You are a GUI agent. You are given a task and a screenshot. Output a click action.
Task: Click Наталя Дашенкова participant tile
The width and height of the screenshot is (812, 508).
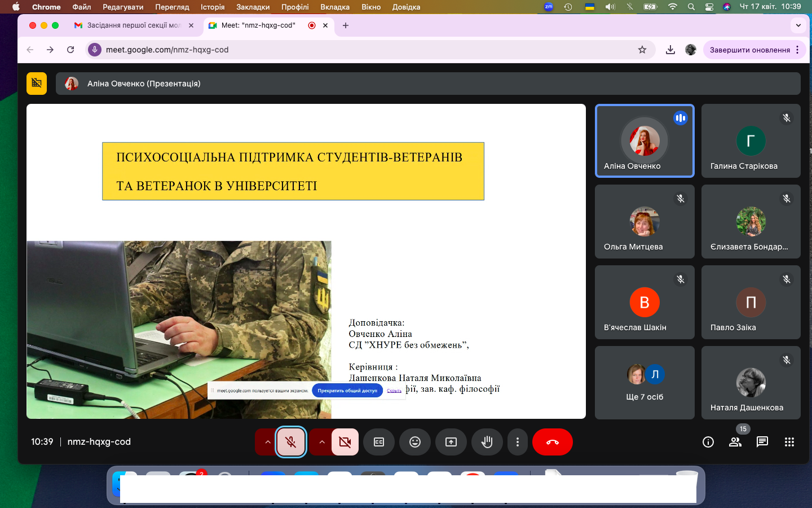tap(751, 383)
